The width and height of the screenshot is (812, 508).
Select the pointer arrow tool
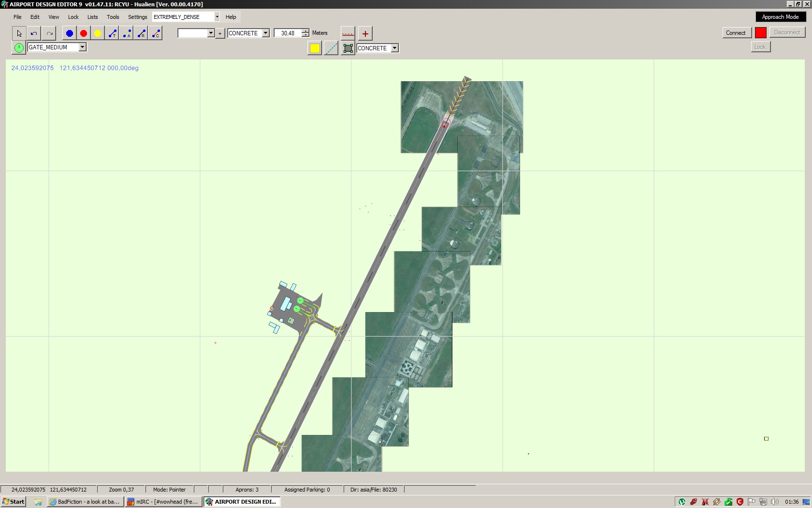[x=19, y=33]
